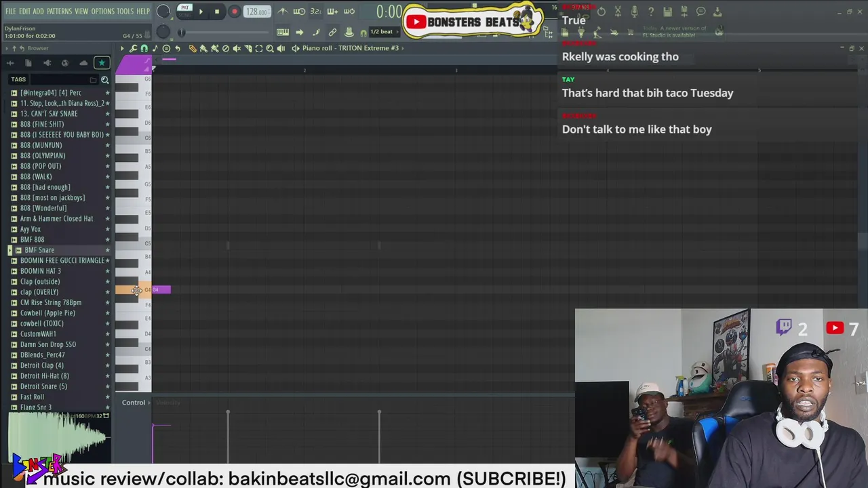Open the plugin picker plug icon
This screenshot has height=488, width=868.
tap(580, 32)
